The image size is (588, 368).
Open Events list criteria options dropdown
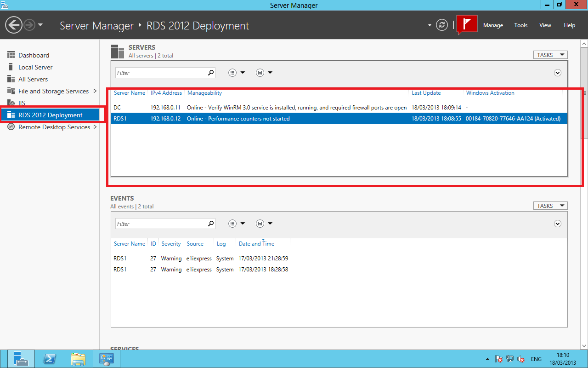click(x=237, y=224)
